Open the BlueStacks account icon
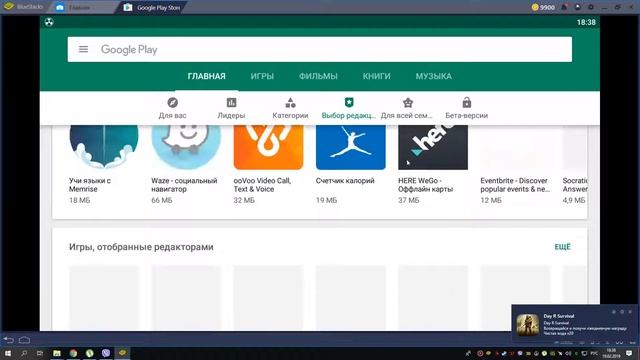The width and height of the screenshot is (640, 360). pos(578,7)
